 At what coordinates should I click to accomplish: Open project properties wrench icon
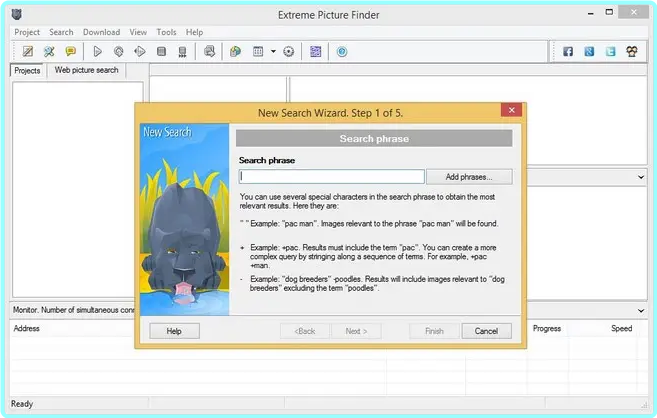pyautogui.click(x=49, y=52)
